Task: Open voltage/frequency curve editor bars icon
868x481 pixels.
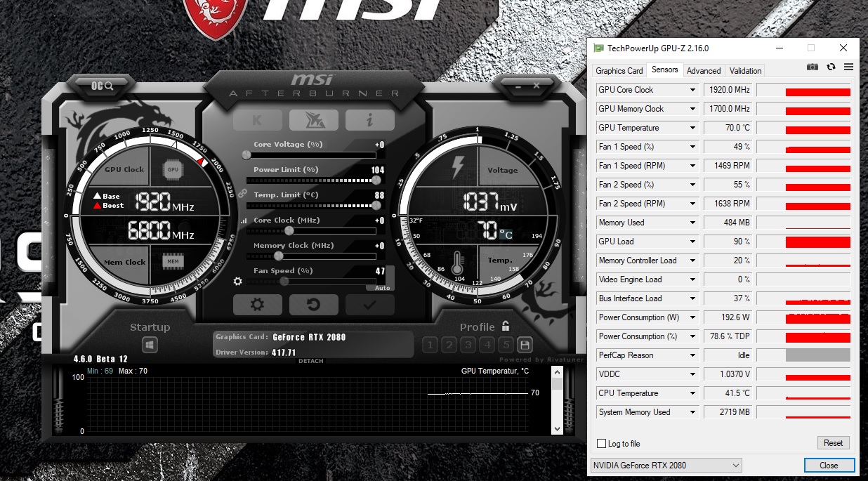Action: [244, 220]
